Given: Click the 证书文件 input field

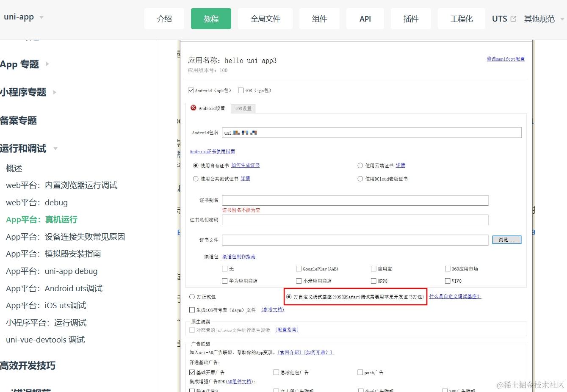Looking at the screenshot, I should click(x=355, y=240).
